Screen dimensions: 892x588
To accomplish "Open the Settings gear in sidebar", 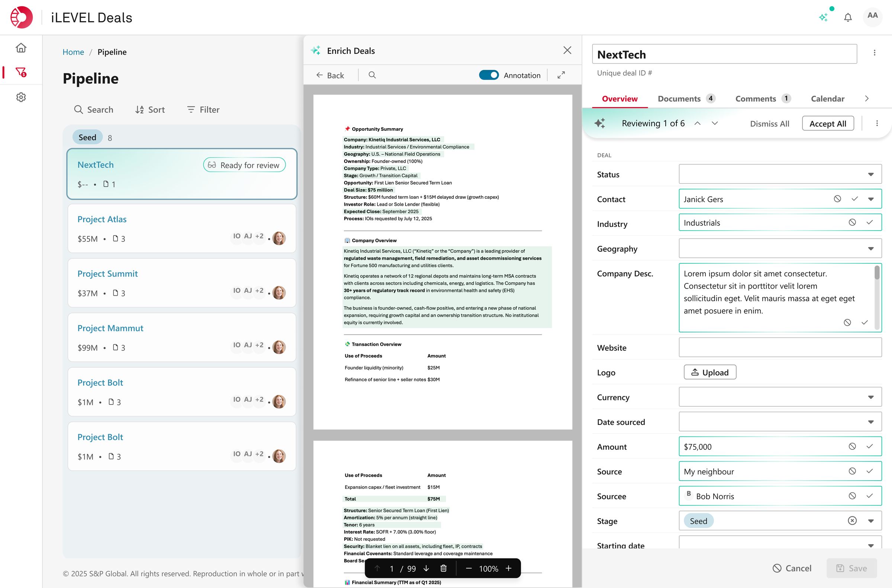I will click(x=21, y=97).
